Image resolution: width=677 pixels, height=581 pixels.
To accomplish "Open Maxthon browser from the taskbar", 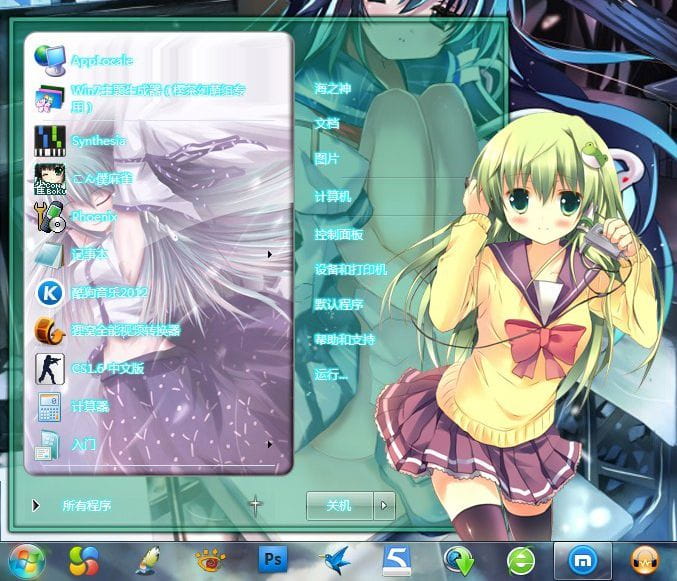I will pyautogui.click(x=581, y=558).
